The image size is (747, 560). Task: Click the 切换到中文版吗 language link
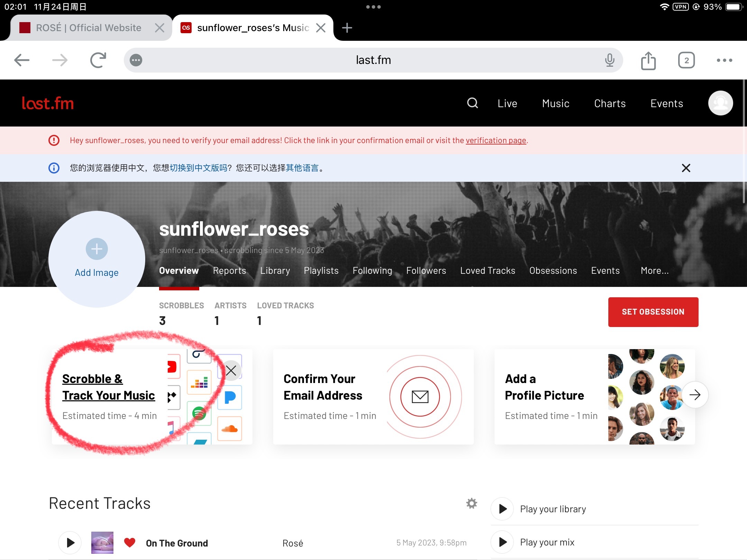tap(199, 168)
